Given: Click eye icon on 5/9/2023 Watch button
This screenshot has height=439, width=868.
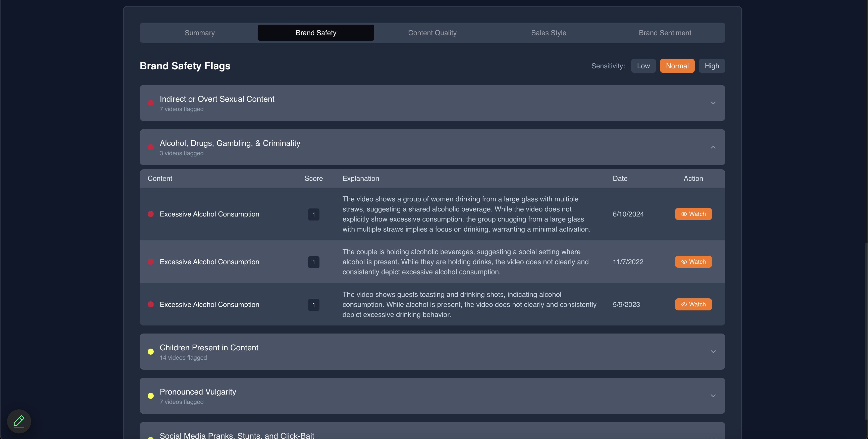Looking at the screenshot, I should coord(684,305).
